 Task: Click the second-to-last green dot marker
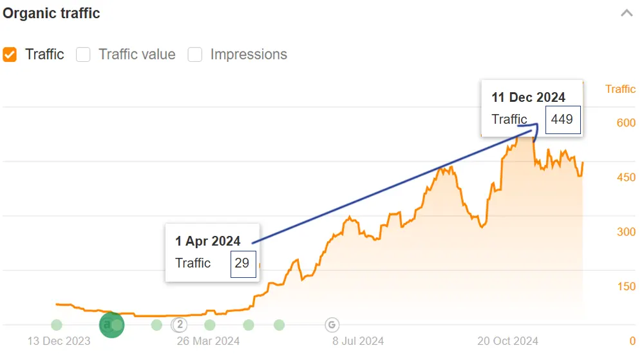pos(249,325)
